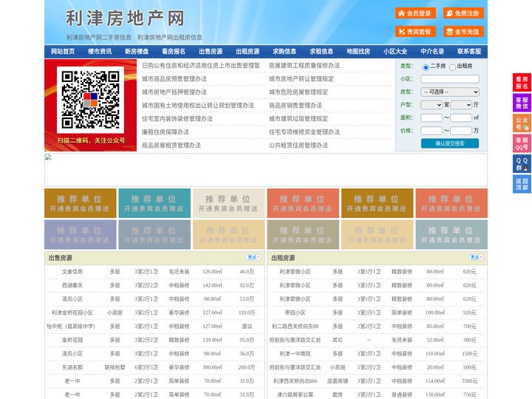Open the 西湖春天 sale listing
This screenshot has height=399, width=532.
click(72, 285)
